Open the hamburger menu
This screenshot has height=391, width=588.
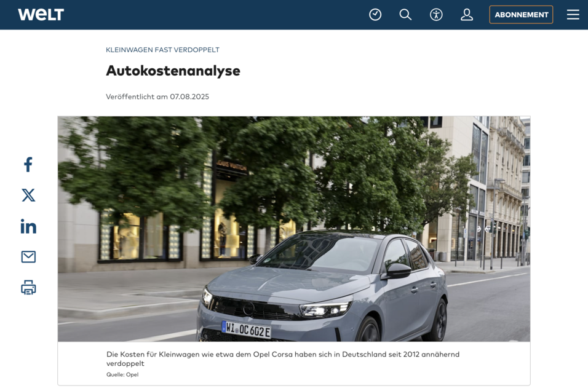pos(573,15)
